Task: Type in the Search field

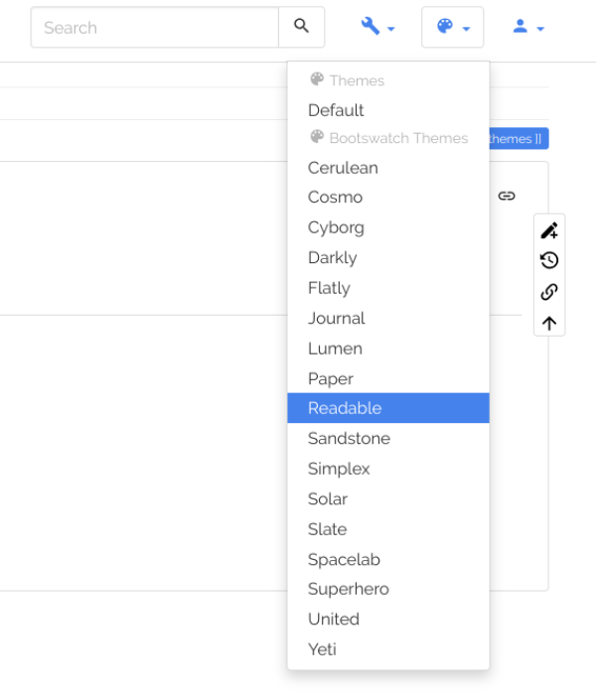Action: point(154,28)
